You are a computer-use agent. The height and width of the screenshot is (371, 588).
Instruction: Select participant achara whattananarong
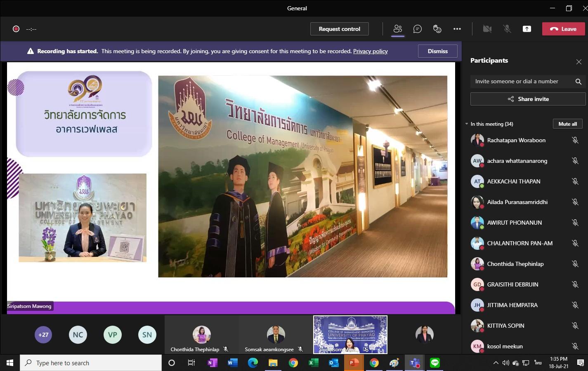[x=525, y=161]
